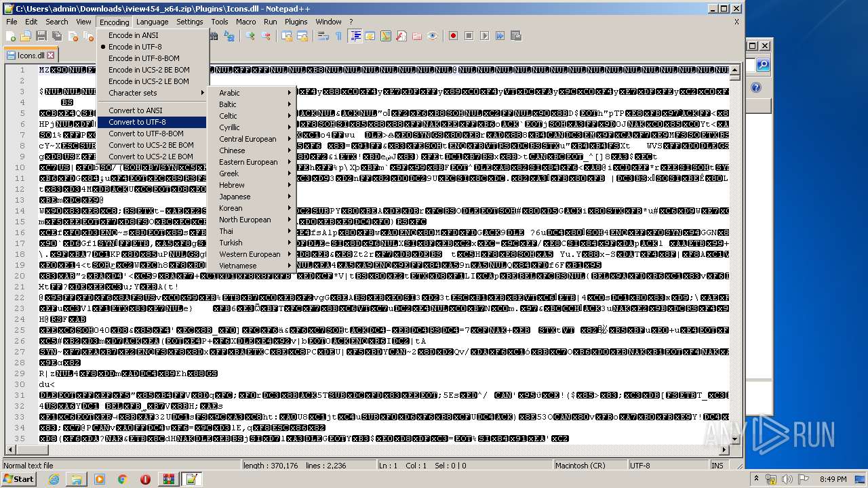Expand the Character sets submenu
This screenshot has height=488, width=868.
click(153, 93)
